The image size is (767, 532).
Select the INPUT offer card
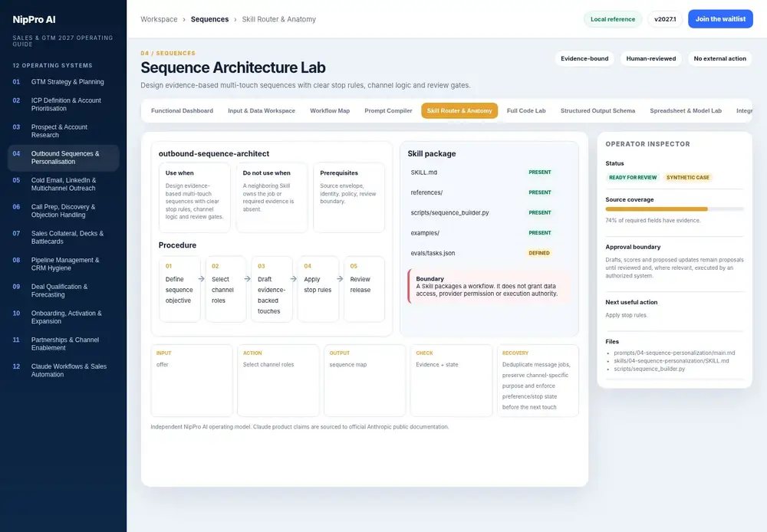pos(192,380)
